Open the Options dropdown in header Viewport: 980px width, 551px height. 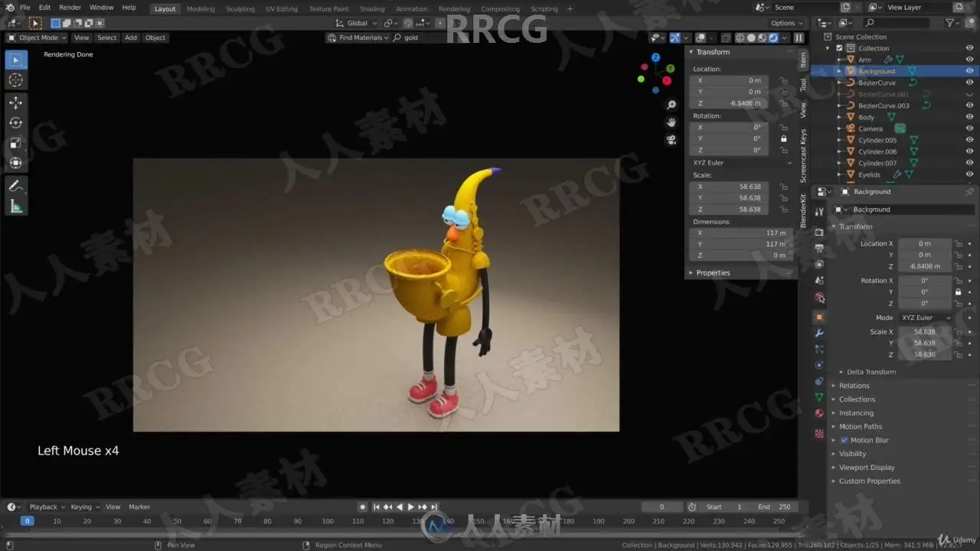[786, 23]
